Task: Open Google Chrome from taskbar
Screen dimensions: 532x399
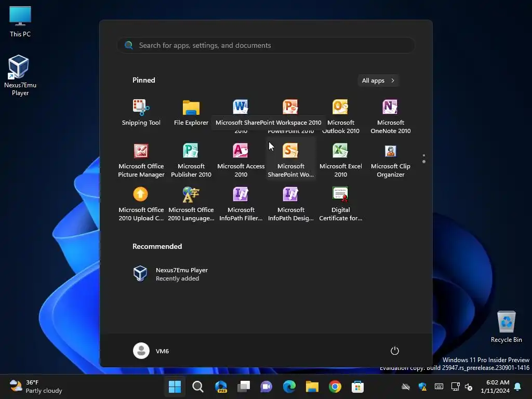Action: (x=335, y=387)
